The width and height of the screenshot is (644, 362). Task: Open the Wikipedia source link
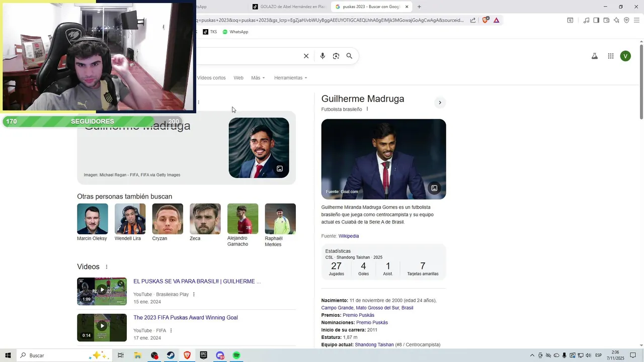(349, 236)
